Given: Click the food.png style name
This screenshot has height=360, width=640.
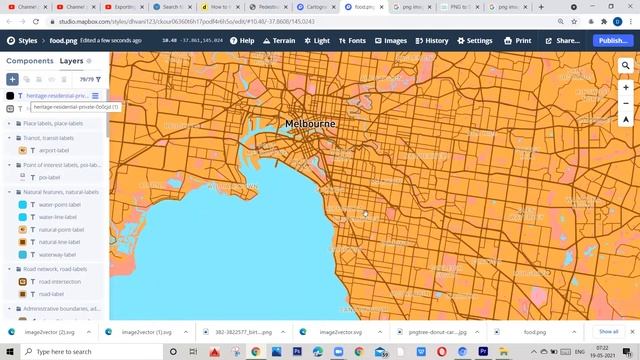Looking at the screenshot, I should click(63, 40).
